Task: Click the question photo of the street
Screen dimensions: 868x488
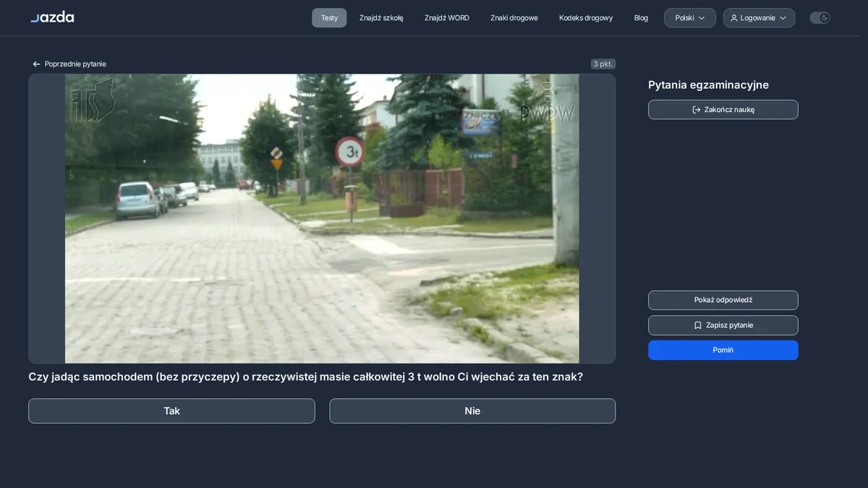Action: tap(322, 218)
